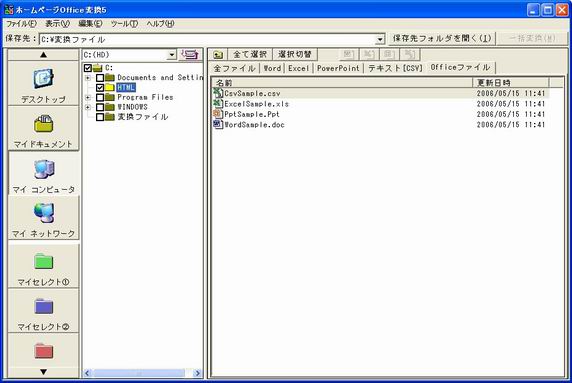Viewport: 572px width, 383px height.
Task: Open the red folder shortcut icon
Action: point(44,351)
